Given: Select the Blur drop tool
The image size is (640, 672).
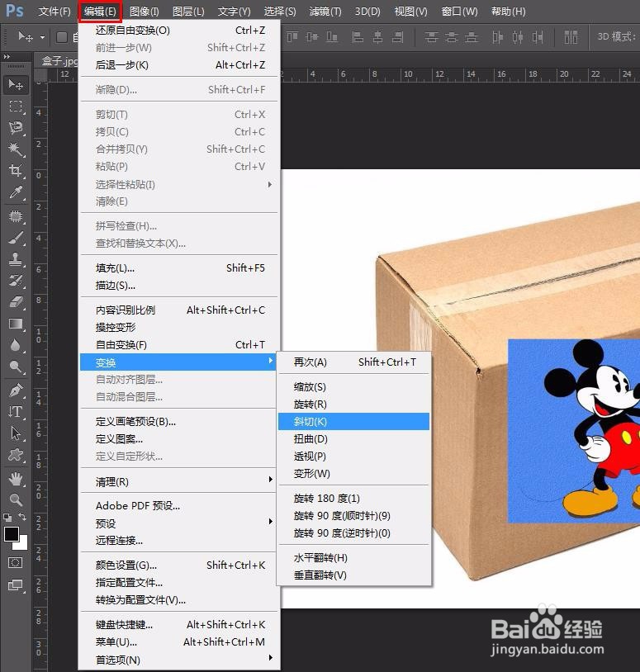Looking at the screenshot, I should click(16, 345).
